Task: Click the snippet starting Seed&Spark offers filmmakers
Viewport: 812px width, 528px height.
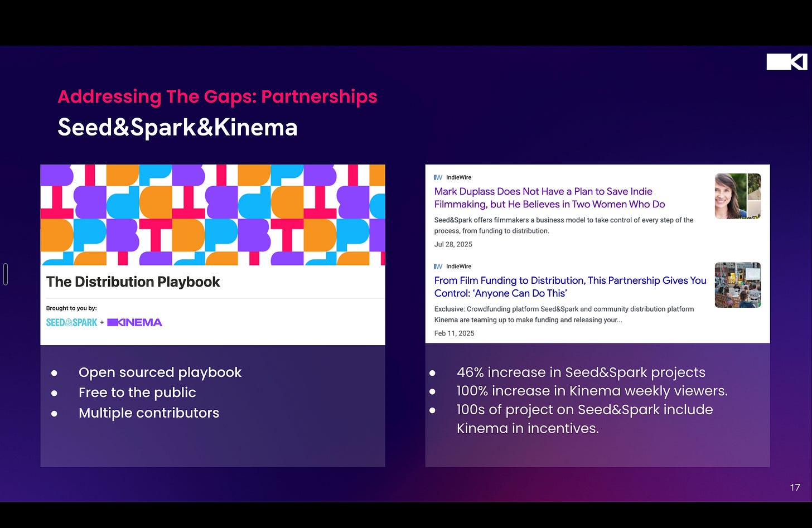Action: (x=564, y=225)
